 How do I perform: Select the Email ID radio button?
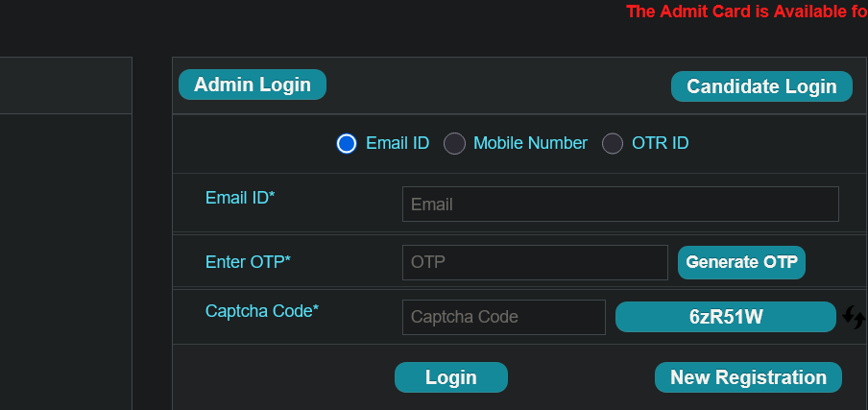(347, 143)
